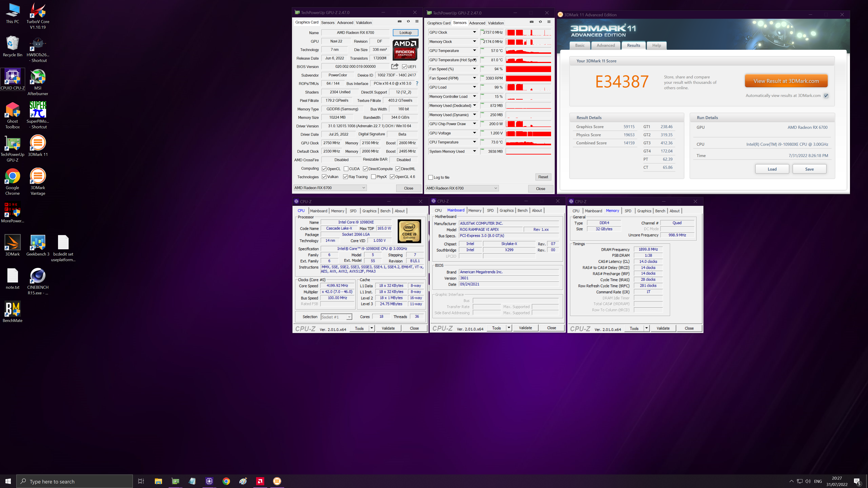This screenshot has width=868, height=488.
Task: Toggle automatically view results at 3DMark.com
Action: pos(826,96)
